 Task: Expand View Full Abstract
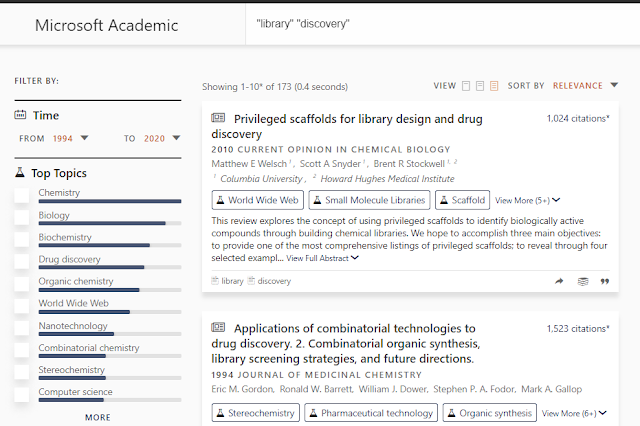click(x=322, y=258)
